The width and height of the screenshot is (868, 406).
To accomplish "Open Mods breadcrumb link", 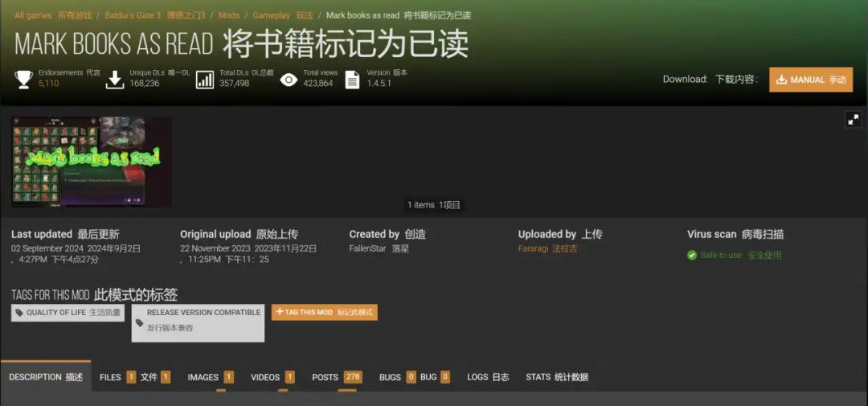I will coord(228,15).
